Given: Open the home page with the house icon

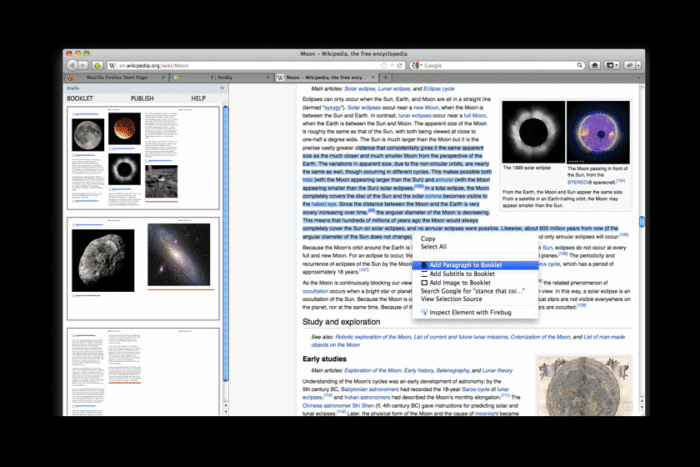Looking at the screenshot, I should pyautogui.click(x=595, y=65).
